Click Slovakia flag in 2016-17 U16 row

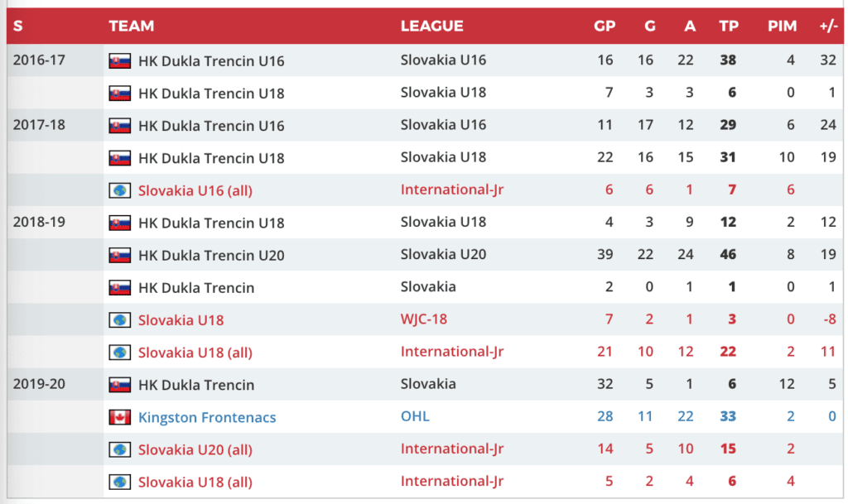click(120, 60)
